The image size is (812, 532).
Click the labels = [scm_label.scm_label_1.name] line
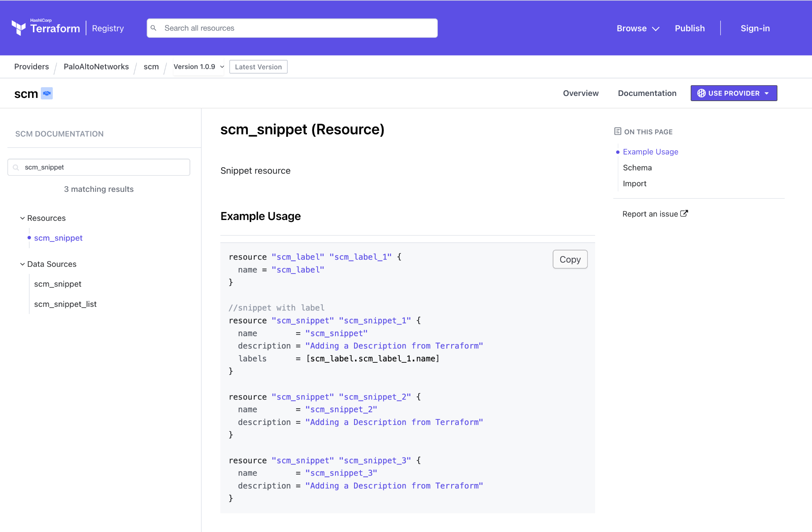[x=339, y=359]
